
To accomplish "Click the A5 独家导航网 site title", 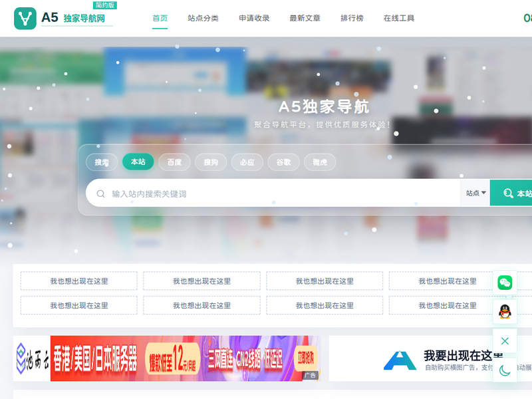I will [73, 18].
